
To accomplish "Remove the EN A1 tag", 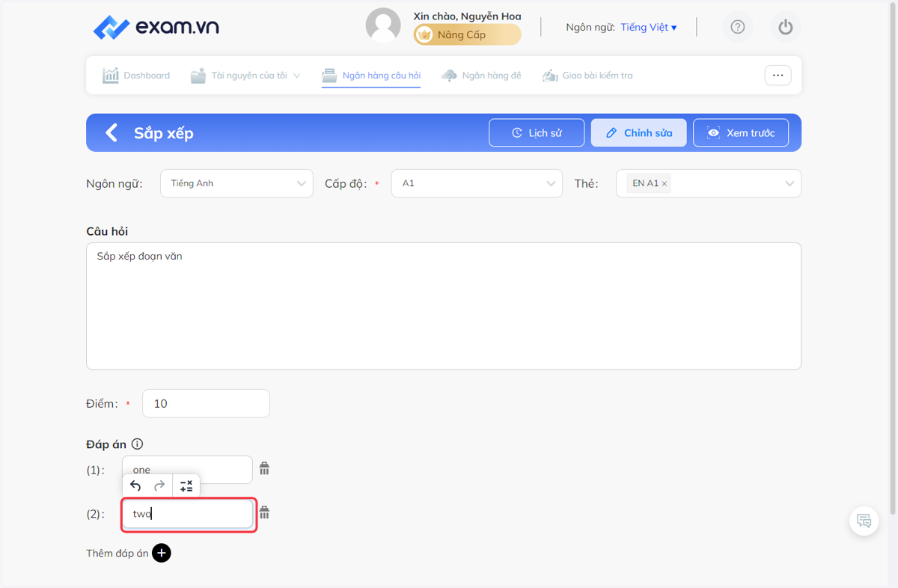I will 665,183.
